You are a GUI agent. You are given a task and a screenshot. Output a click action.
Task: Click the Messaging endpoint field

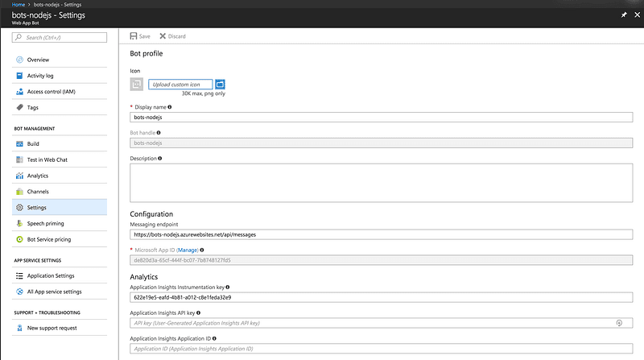click(381, 234)
